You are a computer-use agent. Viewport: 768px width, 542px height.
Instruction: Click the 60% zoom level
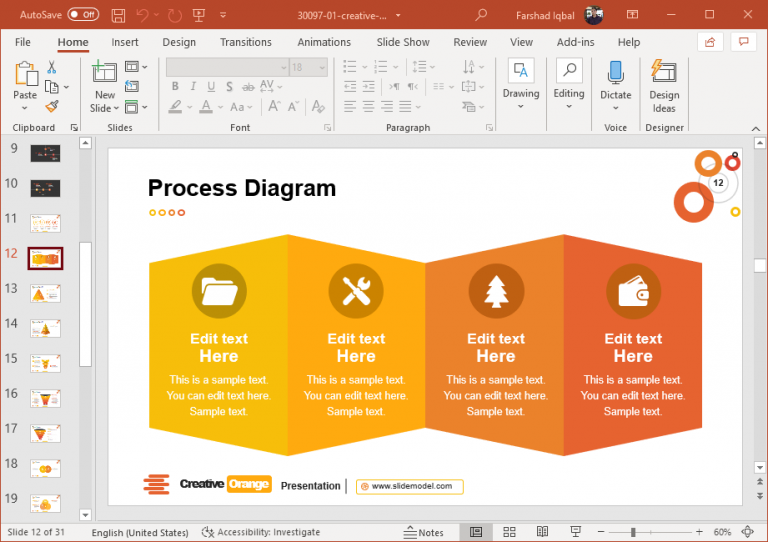click(722, 532)
